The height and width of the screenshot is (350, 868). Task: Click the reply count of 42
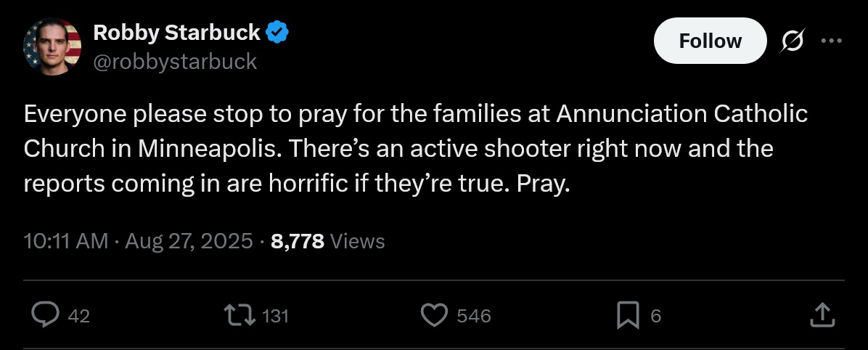pos(78,316)
